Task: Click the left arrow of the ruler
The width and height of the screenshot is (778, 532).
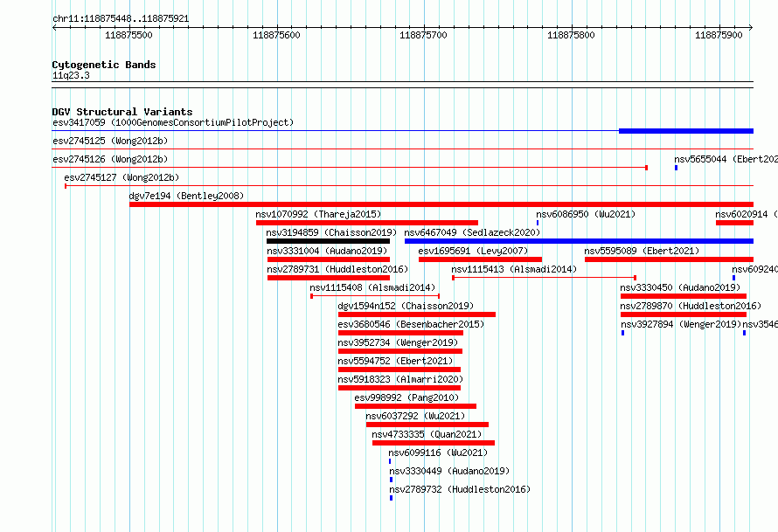Action: [x=54, y=28]
